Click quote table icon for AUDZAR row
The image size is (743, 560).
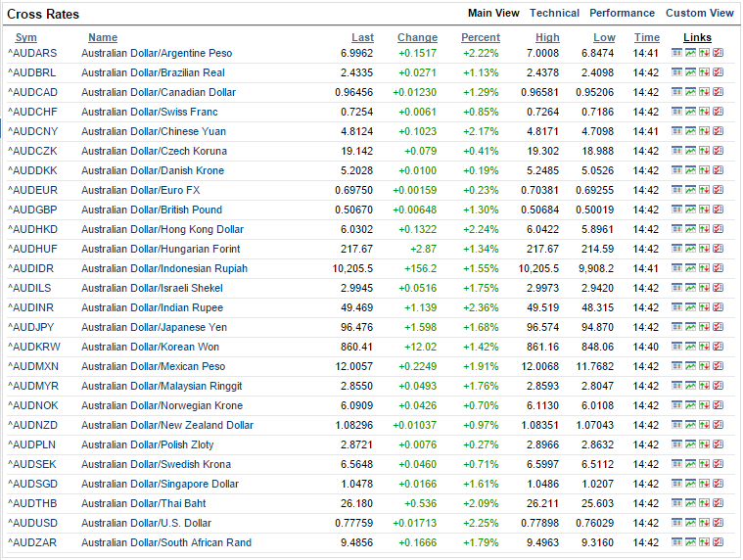coord(676,542)
